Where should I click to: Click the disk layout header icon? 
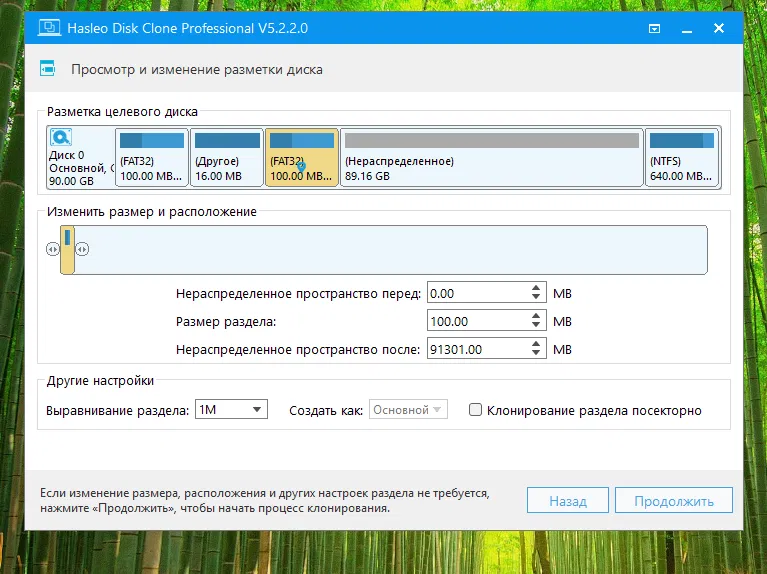tap(47, 69)
